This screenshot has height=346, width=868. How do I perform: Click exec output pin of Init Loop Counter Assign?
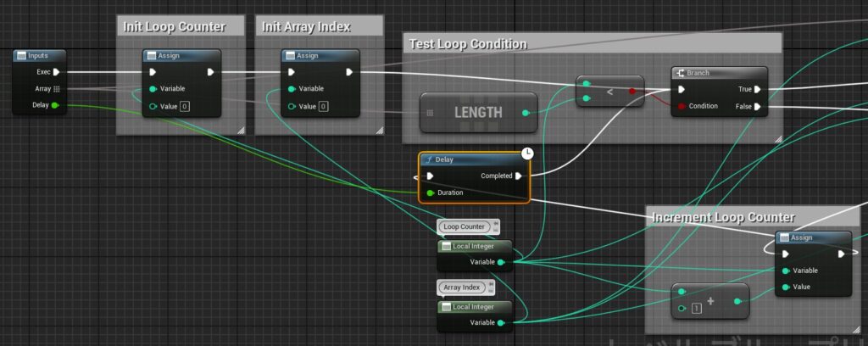point(211,72)
